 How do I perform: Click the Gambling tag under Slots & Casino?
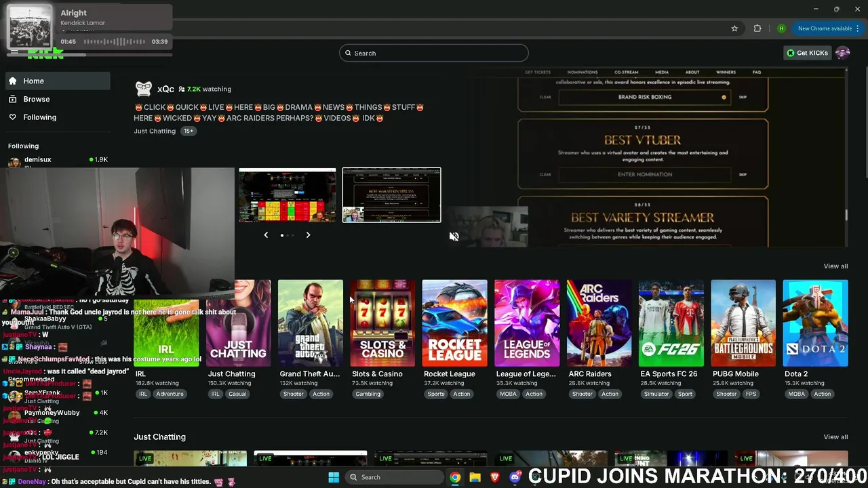(368, 394)
